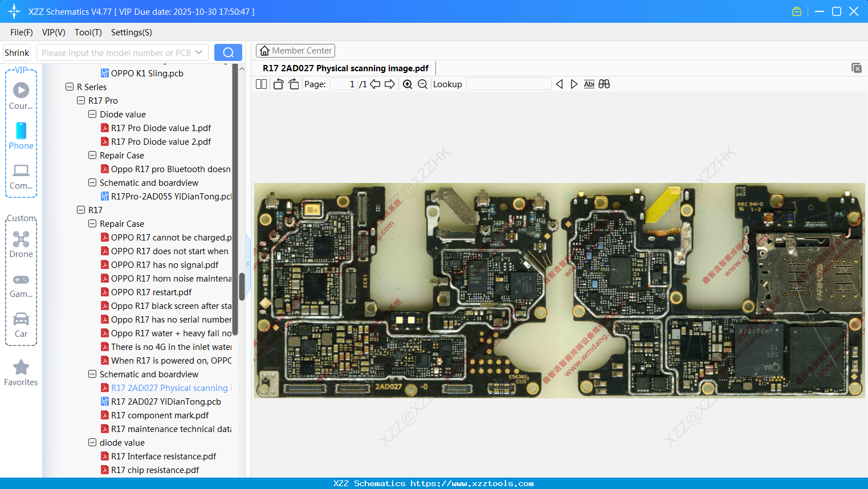Go to previous page arrow
This screenshot has width=868, height=489.
tap(375, 84)
